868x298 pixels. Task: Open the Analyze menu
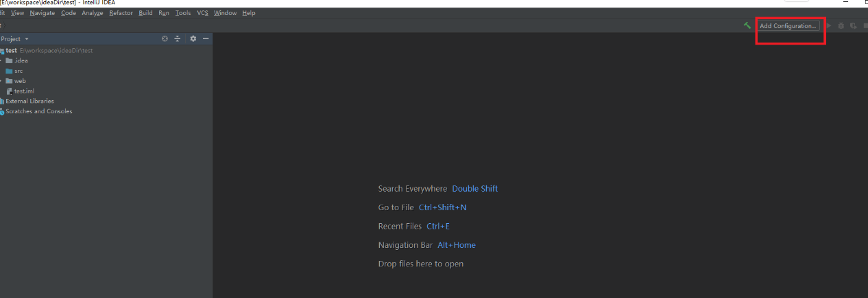(93, 13)
